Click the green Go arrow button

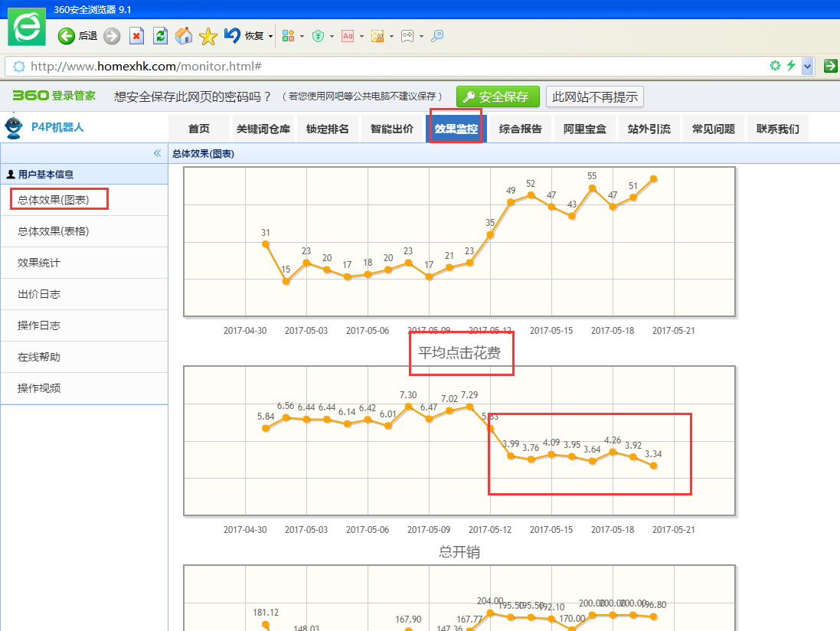pyautogui.click(x=830, y=66)
